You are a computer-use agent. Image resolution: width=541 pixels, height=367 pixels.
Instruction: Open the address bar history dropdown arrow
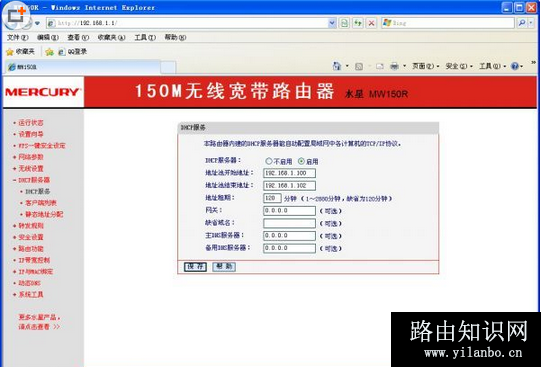[x=332, y=23]
